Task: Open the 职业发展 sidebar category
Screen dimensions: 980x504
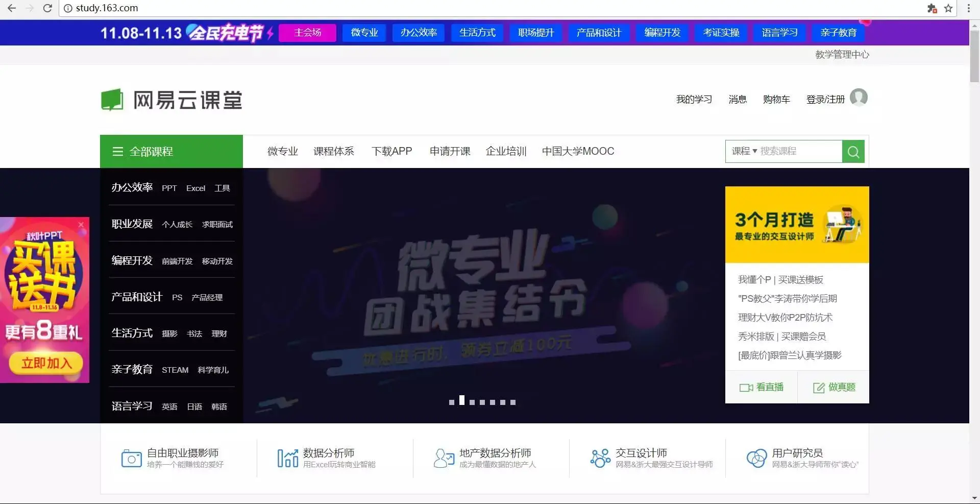Action: [132, 224]
